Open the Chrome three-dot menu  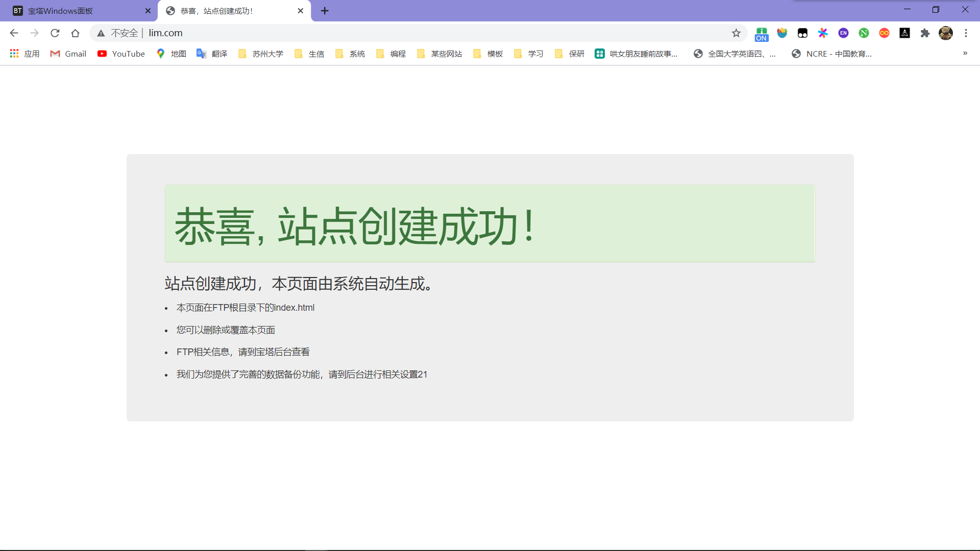[x=966, y=33]
